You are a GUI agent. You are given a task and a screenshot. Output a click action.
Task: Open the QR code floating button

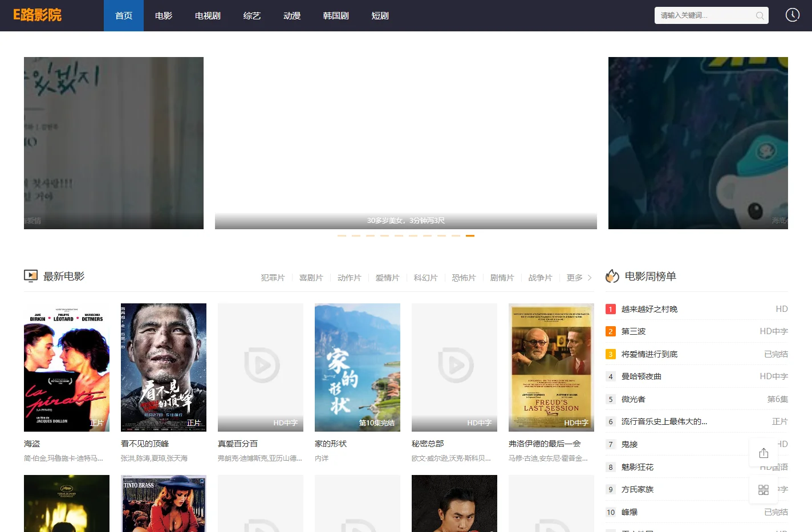(764, 489)
